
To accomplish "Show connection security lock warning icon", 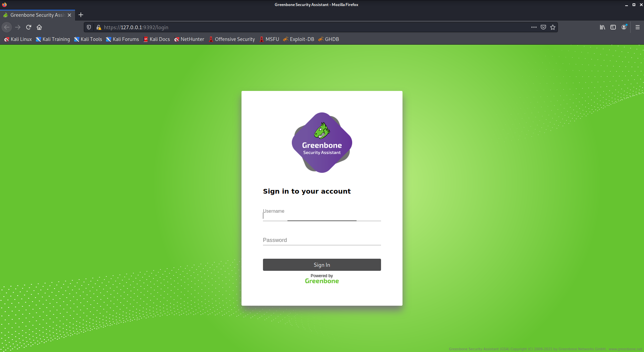I will tap(99, 27).
